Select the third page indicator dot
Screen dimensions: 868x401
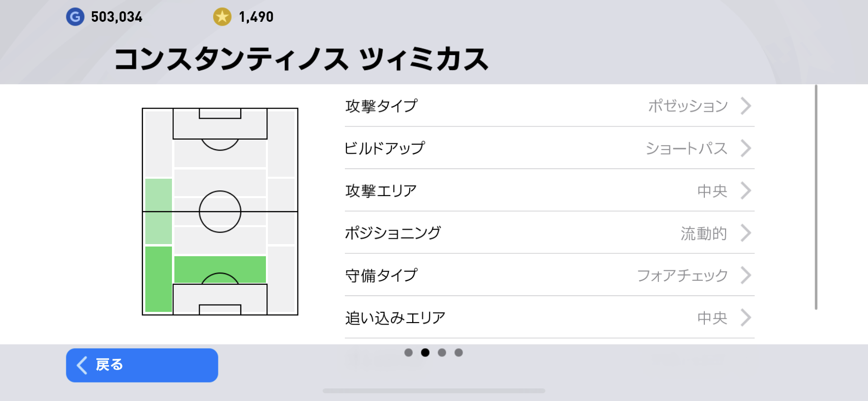click(442, 353)
